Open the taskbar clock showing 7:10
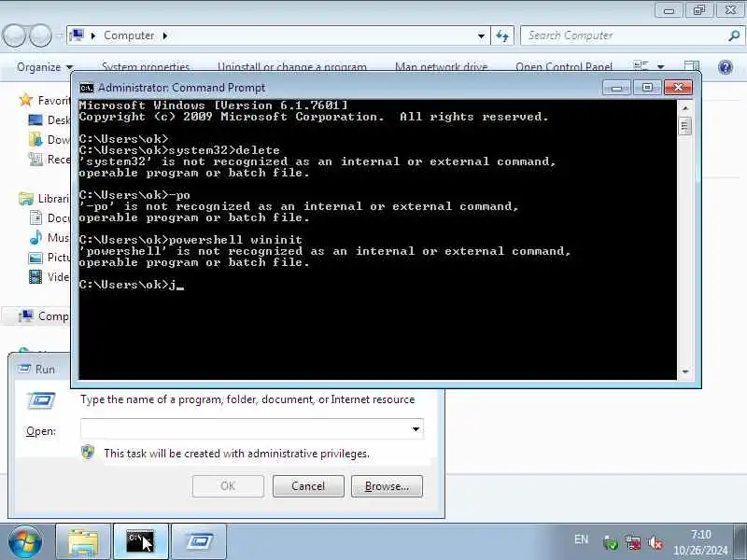747x560 pixels. [x=701, y=542]
